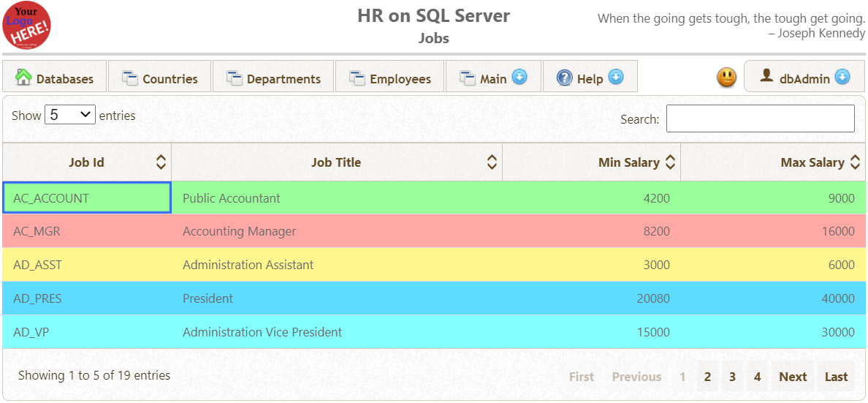Go to page 4 of jobs
This screenshot has height=403, width=868.
(757, 377)
